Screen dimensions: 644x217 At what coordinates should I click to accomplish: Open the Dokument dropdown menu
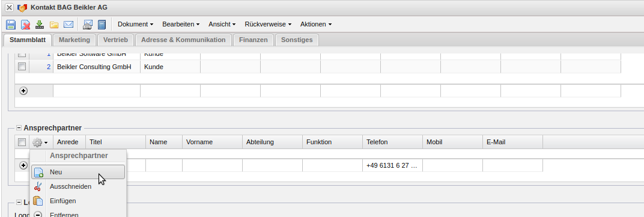tap(136, 24)
